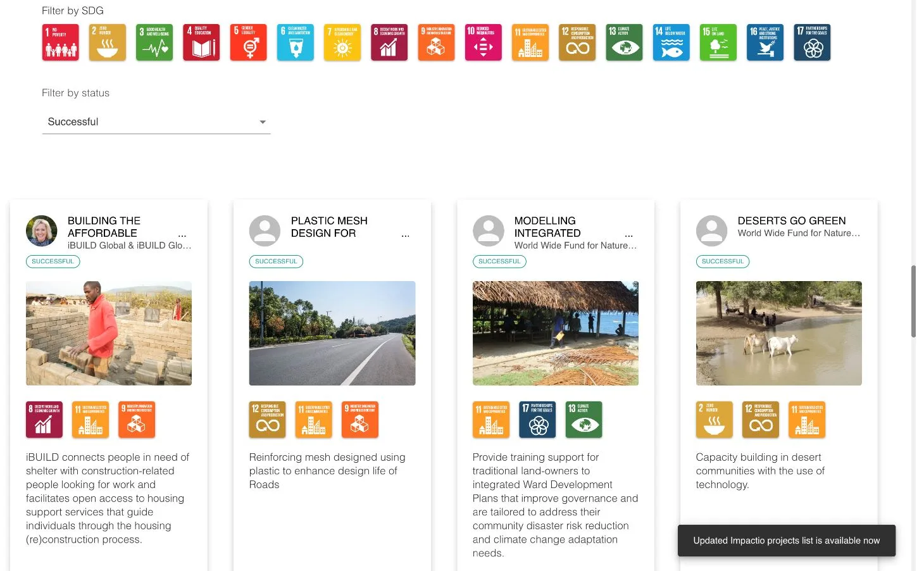Toggle SDG 15 Life on Land filter
924x571 pixels.
click(718, 42)
